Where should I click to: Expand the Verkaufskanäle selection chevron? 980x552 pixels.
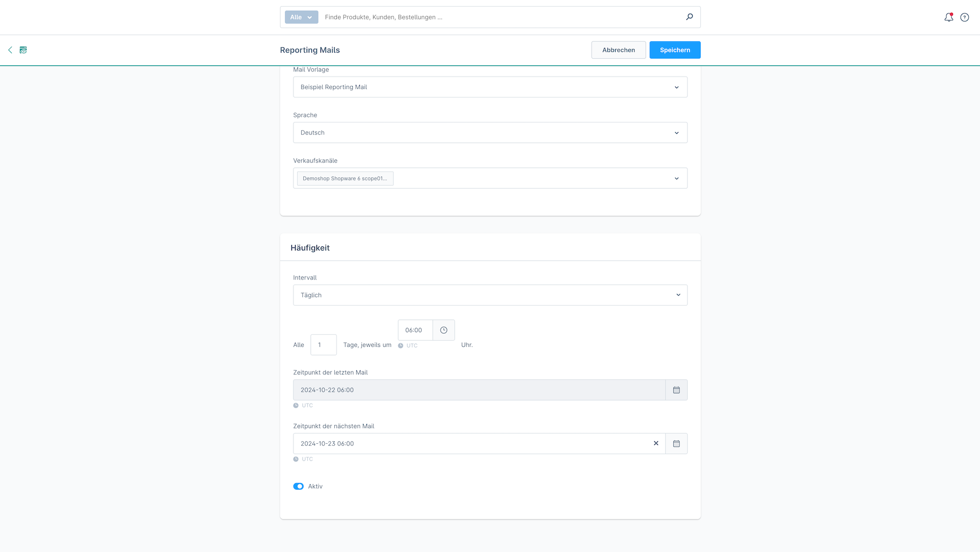[x=677, y=179]
